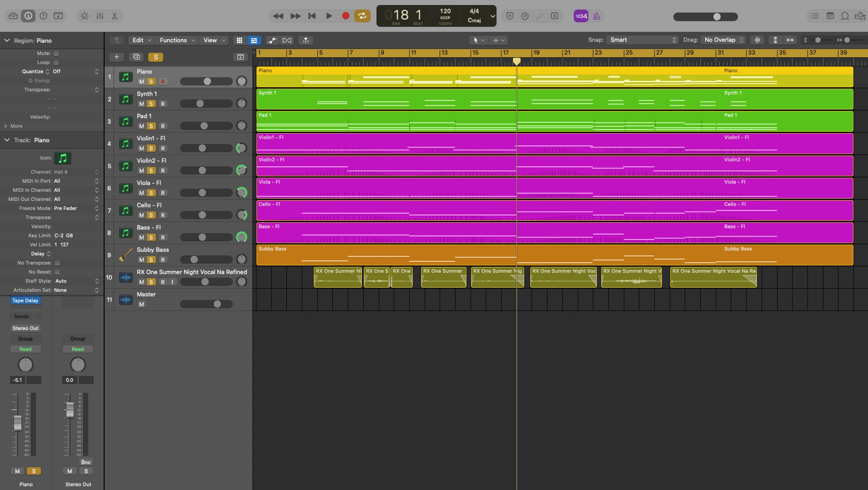Image resolution: width=868 pixels, height=490 pixels.
Task: Switch to tracks list view button
Action: 254,40
